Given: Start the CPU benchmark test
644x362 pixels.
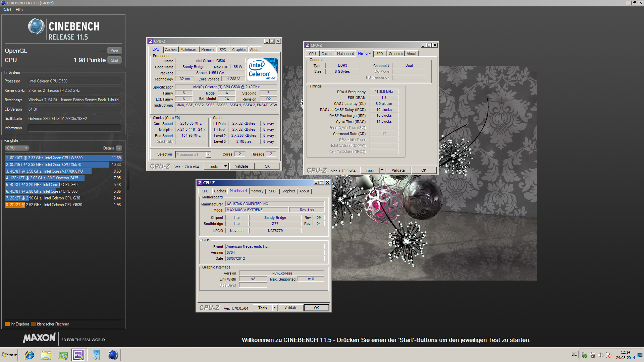Looking at the screenshot, I should [115, 60].
